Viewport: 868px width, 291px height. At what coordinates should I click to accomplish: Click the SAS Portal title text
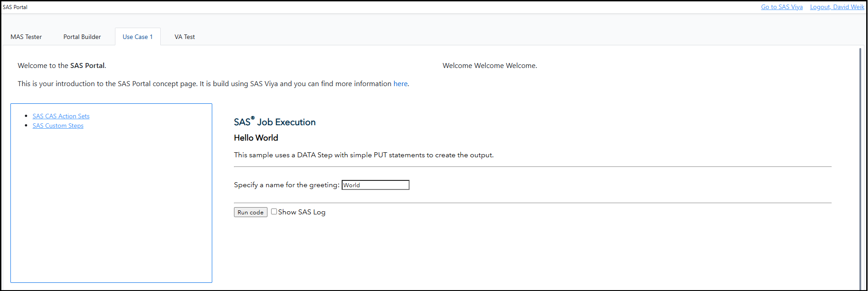pos(15,7)
